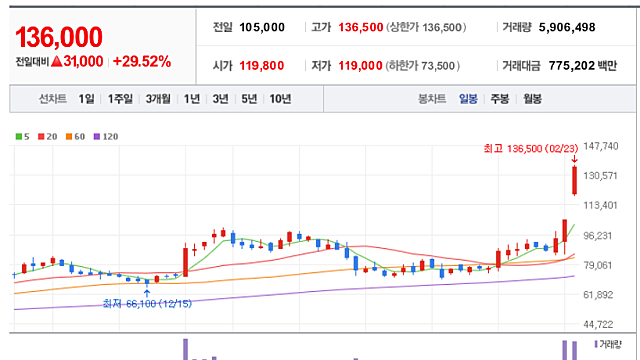Show the 3년 line chart
The width and height of the screenshot is (640, 360).
[220, 99]
